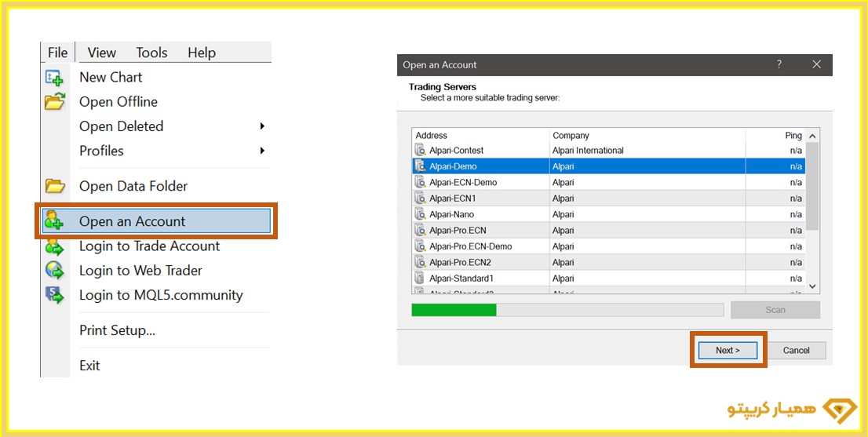
Task: Select the Alpari-ECN1 server row
Action: point(608,198)
